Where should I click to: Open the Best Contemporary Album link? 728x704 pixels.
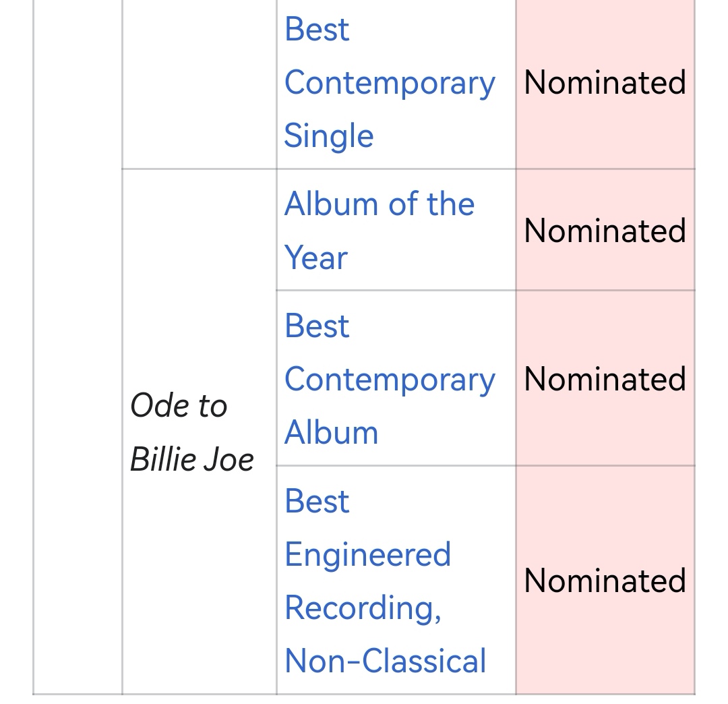[390, 379]
